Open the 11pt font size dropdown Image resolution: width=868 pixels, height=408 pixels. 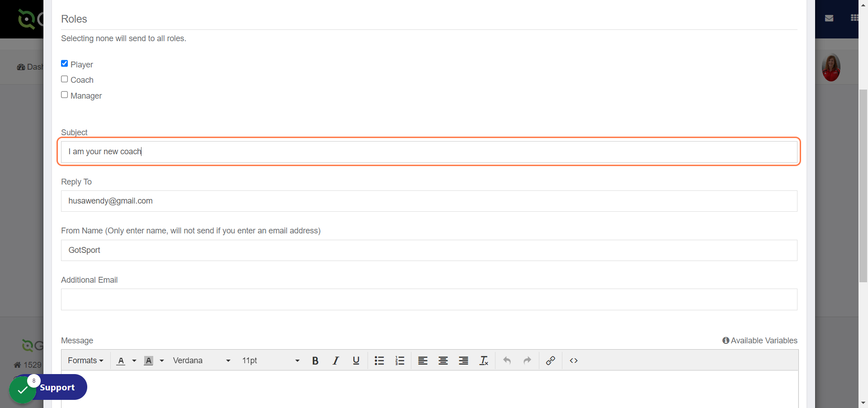(x=271, y=361)
